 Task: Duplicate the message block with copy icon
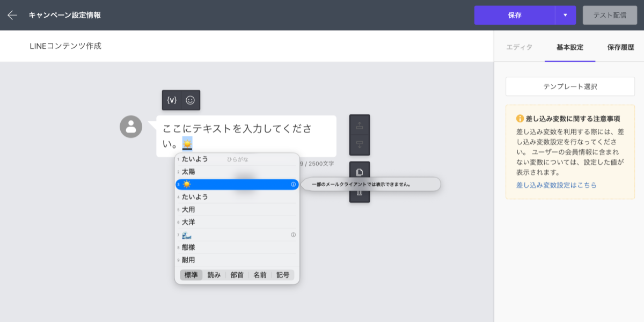(360, 172)
